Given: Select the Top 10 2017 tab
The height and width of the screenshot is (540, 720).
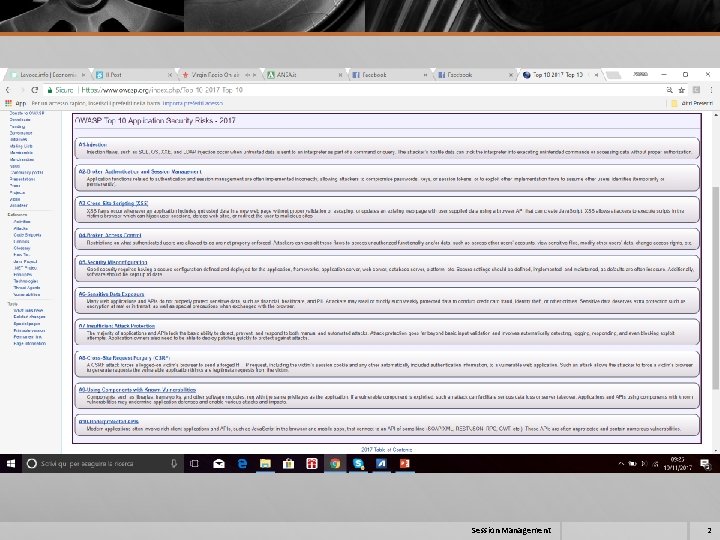Looking at the screenshot, I should pos(560,74).
